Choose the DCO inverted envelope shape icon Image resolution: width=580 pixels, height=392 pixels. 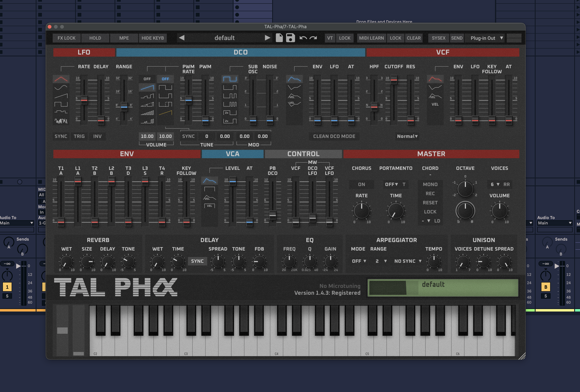click(x=294, y=87)
